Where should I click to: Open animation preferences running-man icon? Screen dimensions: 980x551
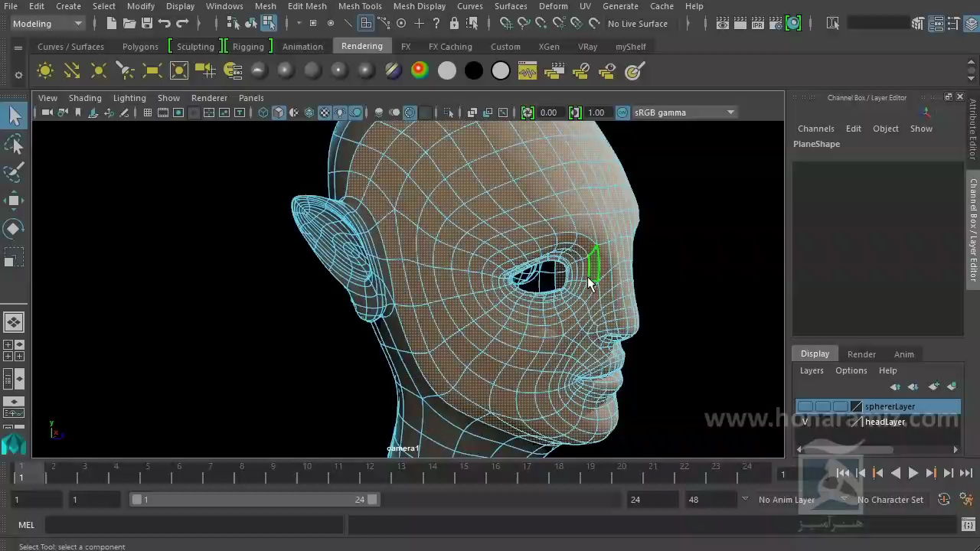pyautogui.click(x=968, y=500)
